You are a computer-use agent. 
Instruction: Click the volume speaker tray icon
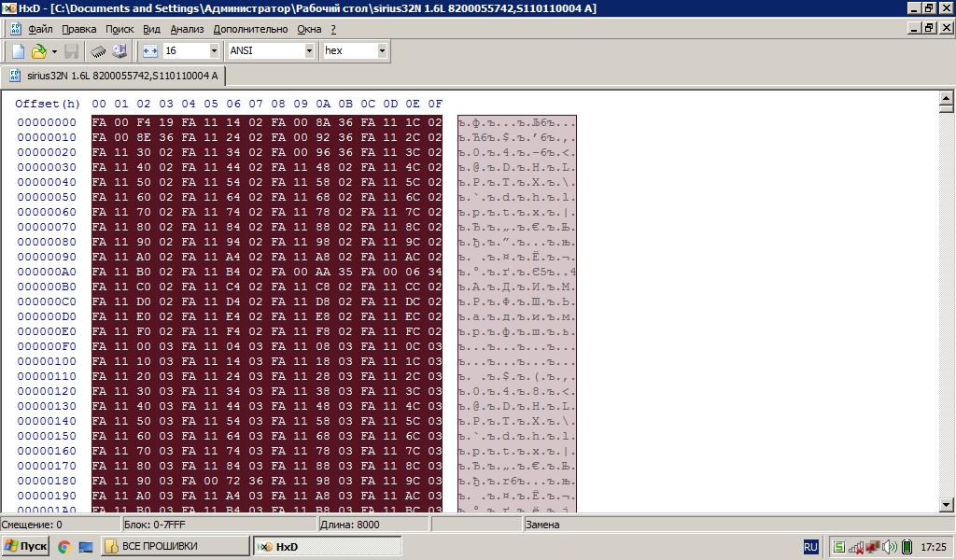[890, 547]
